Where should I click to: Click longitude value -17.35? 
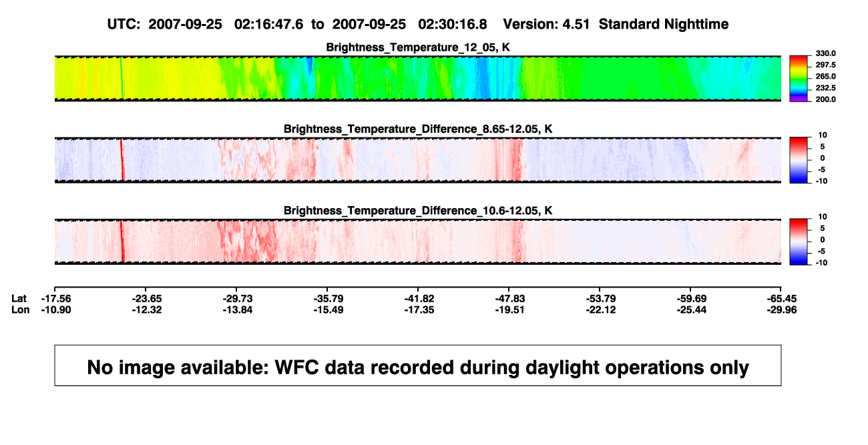click(419, 310)
